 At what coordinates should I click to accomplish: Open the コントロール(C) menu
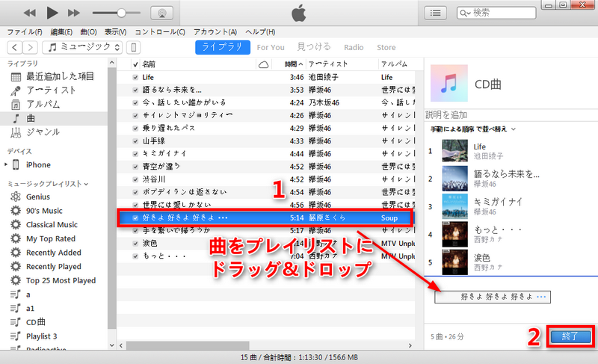[x=160, y=32]
